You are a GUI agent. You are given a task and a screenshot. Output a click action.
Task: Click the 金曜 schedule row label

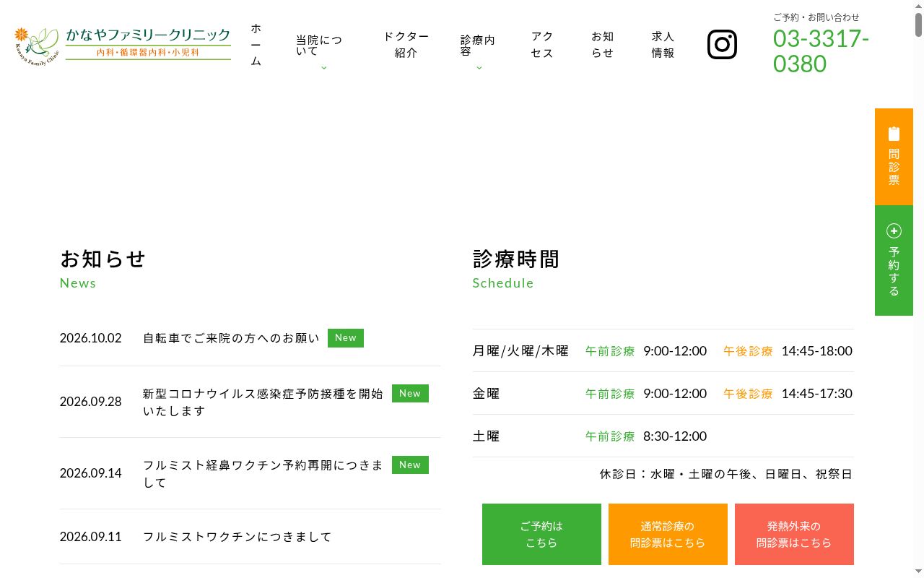[486, 394]
